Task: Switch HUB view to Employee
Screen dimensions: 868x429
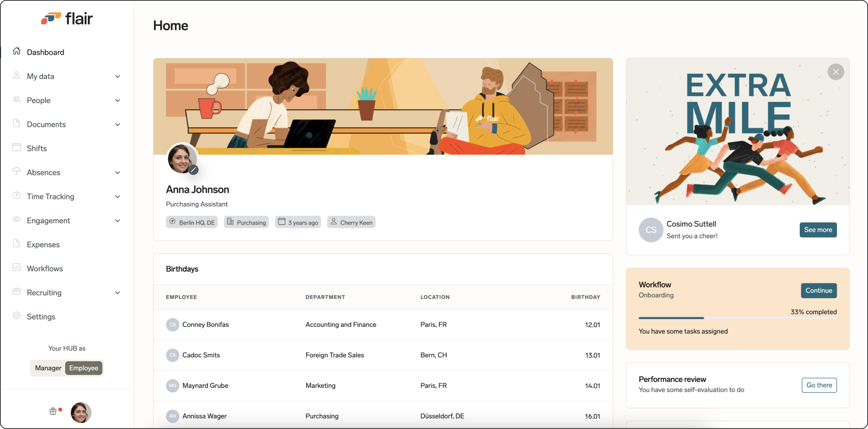Action: 83,368
